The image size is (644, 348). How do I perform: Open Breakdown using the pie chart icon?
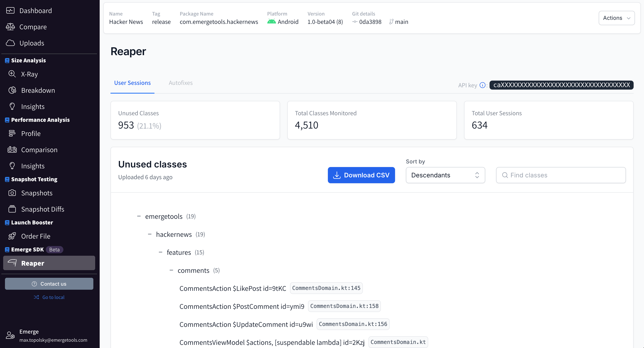12,90
